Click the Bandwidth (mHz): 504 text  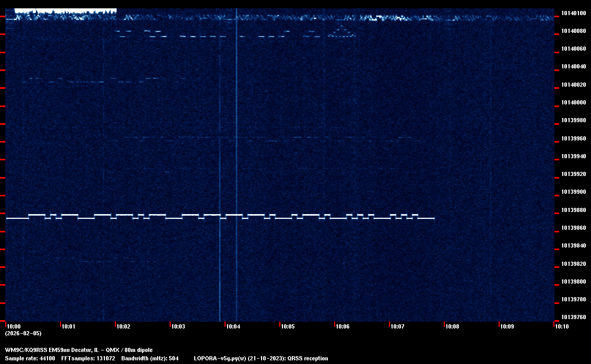pyautogui.click(x=150, y=358)
